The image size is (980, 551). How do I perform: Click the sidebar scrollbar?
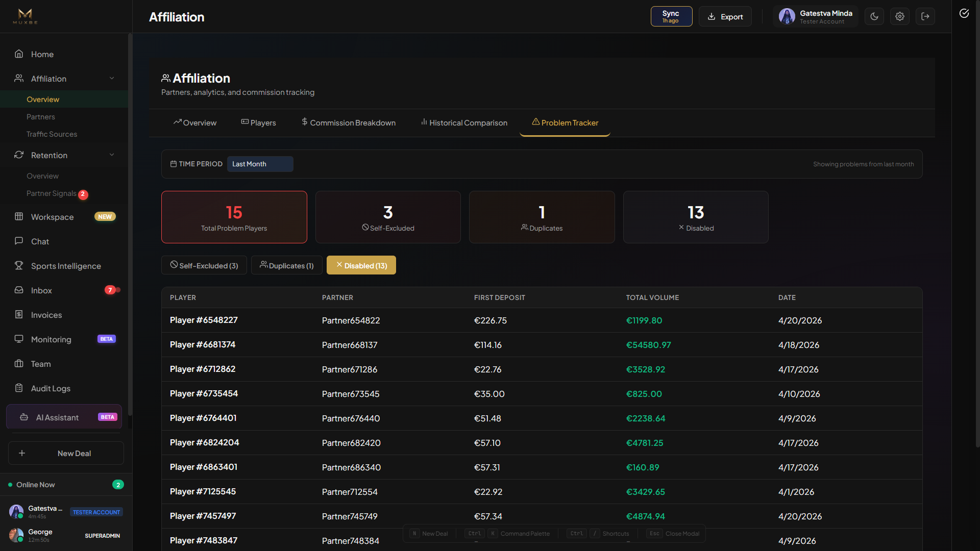click(130, 224)
